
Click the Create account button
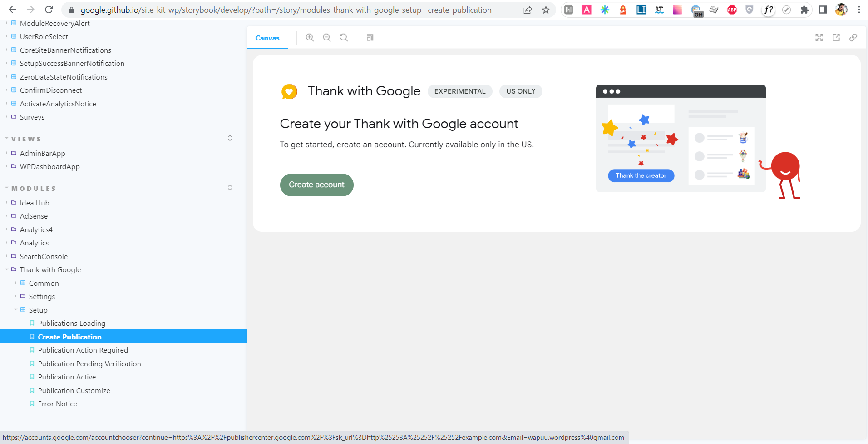(317, 185)
